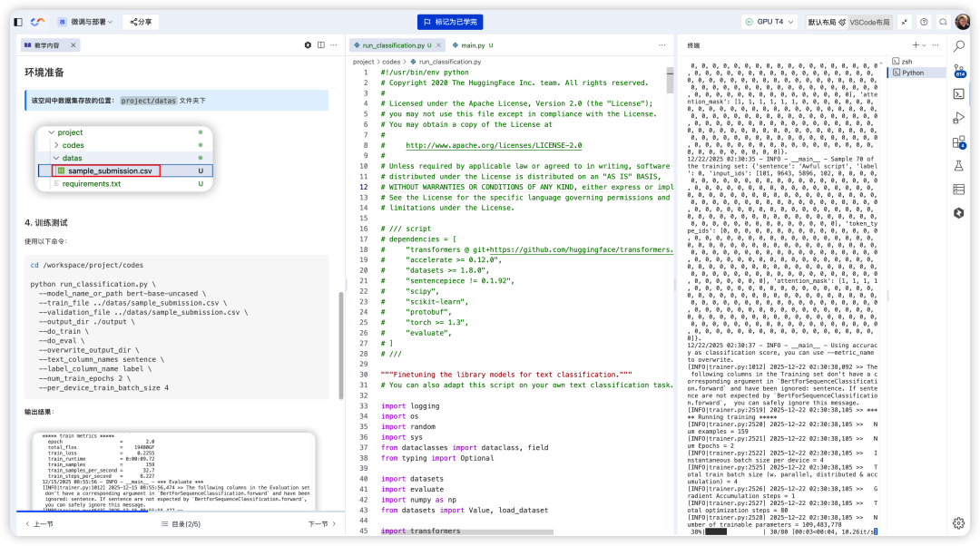Viewport: 980px width, 546px height.
Task: Click the '4. 训练测试' heading
Action: click(46, 223)
